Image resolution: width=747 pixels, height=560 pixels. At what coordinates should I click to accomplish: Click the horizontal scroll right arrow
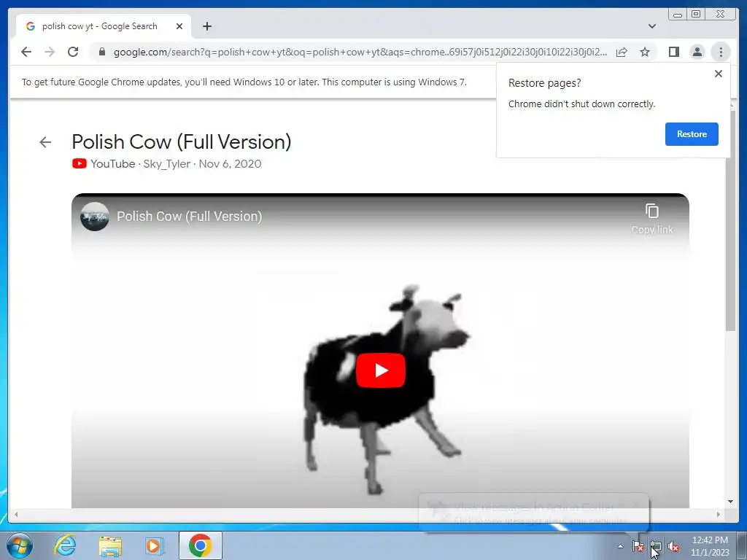[x=719, y=514]
